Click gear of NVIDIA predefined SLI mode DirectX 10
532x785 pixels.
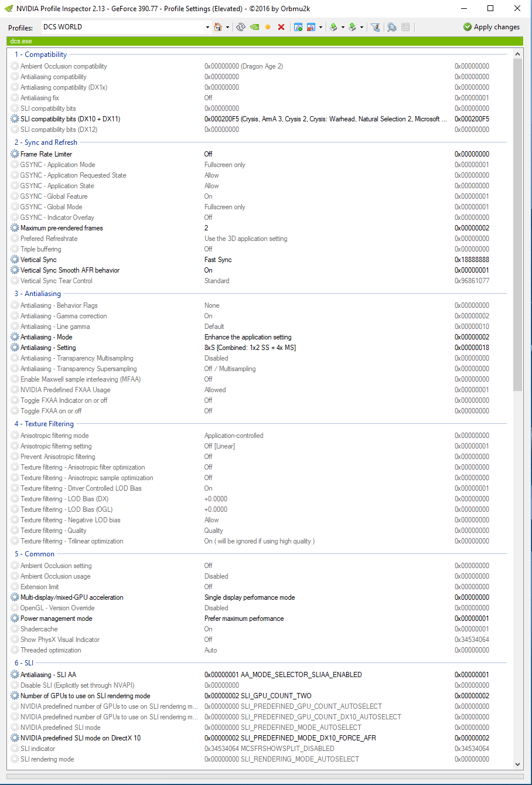[15, 738]
